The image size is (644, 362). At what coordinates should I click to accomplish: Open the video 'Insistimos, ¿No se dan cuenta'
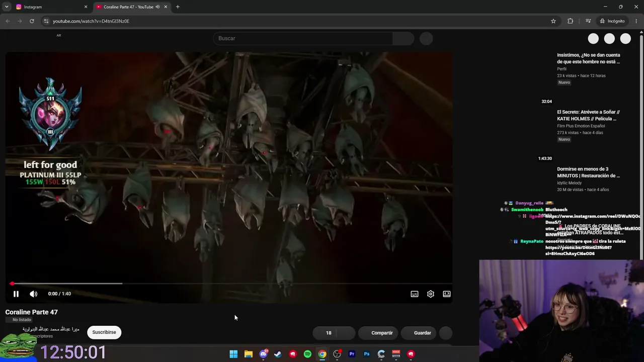[589, 58]
